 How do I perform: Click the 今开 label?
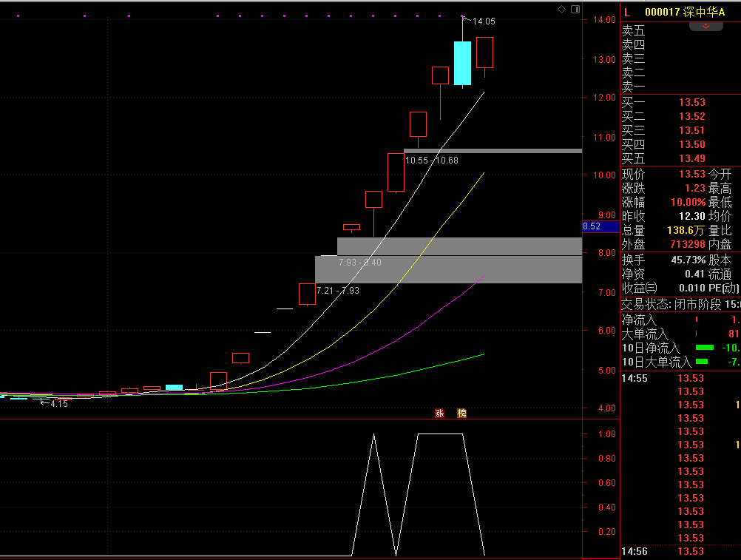(x=720, y=175)
